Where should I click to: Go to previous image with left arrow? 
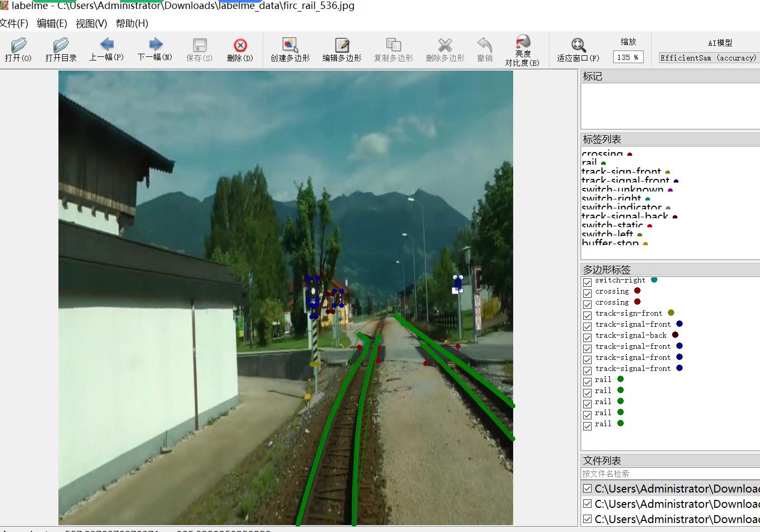[x=106, y=44]
